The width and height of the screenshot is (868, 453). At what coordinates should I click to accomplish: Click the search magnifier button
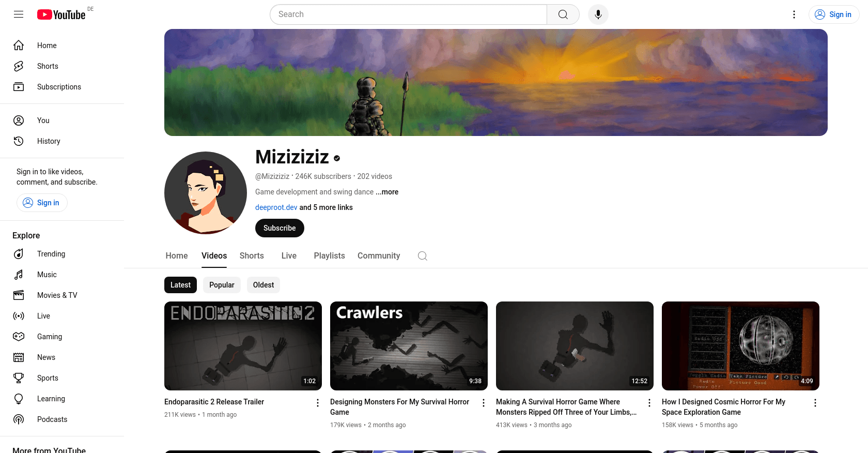563,14
